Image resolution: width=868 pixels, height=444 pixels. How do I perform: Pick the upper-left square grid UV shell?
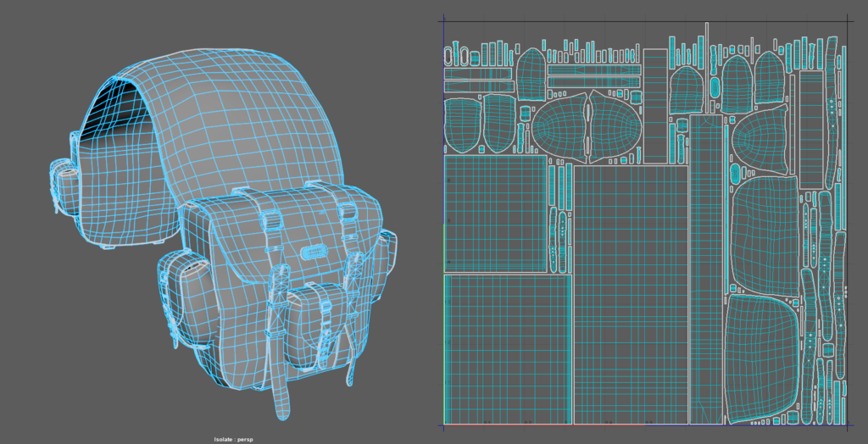coord(495,213)
